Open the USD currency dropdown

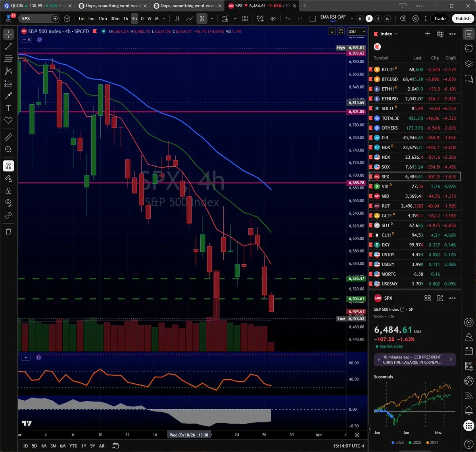click(357, 31)
